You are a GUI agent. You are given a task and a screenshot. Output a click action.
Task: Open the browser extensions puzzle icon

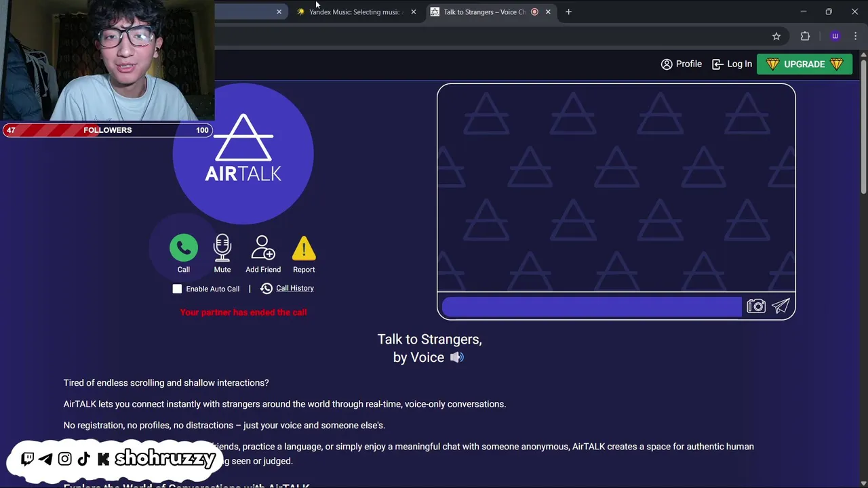pos(805,36)
